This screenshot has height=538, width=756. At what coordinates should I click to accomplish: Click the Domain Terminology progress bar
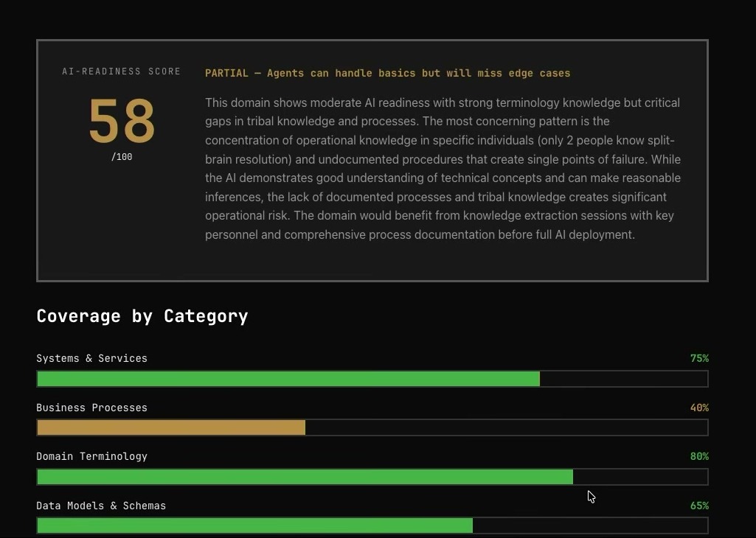[x=372, y=477]
